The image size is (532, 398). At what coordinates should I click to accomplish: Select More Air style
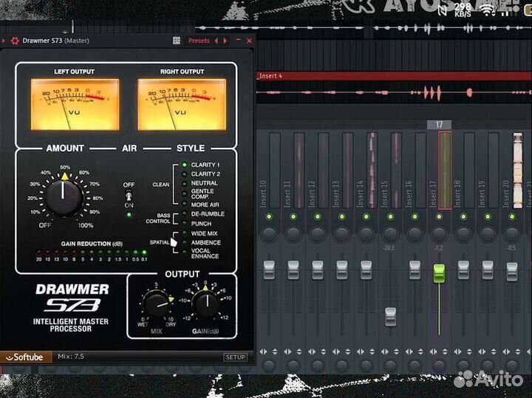pyautogui.click(x=185, y=204)
